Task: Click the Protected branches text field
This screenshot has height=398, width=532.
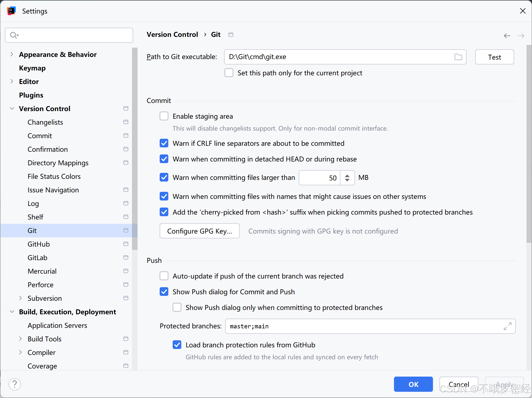Action: [x=363, y=326]
